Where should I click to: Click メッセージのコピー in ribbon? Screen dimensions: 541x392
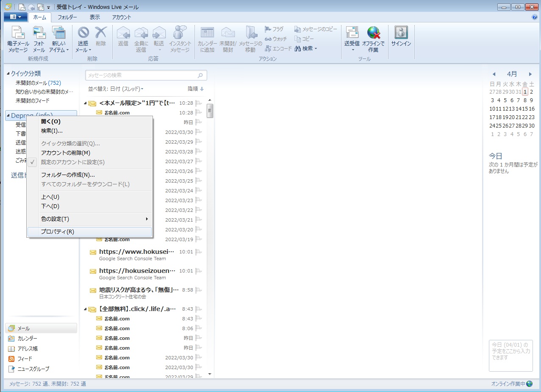pyautogui.click(x=316, y=29)
